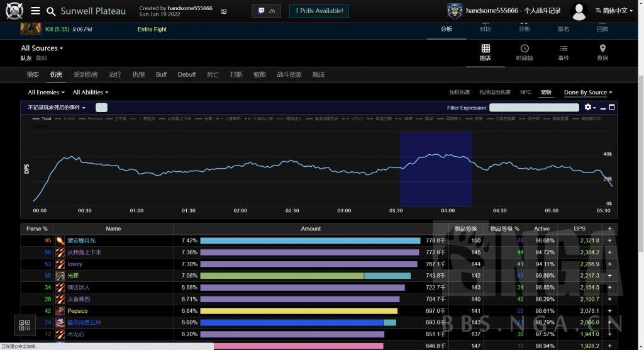The image size is (644, 350).
Task: Expand the All Sources dropdown
Action: click(42, 48)
